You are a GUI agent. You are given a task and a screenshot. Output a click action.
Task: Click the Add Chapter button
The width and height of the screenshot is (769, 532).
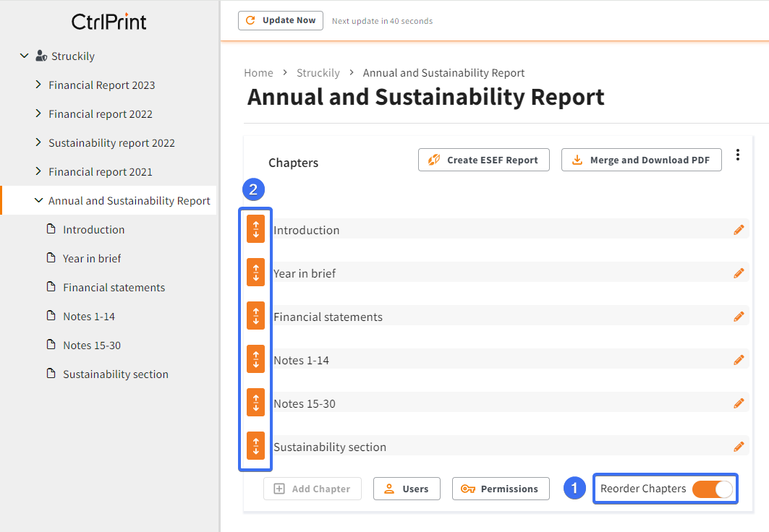coord(313,489)
